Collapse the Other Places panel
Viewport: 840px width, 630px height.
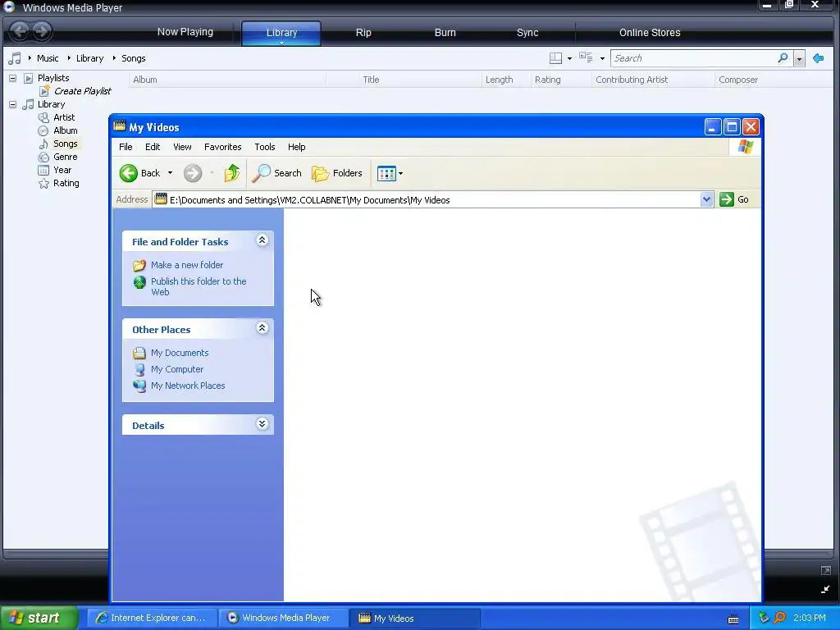point(262,328)
